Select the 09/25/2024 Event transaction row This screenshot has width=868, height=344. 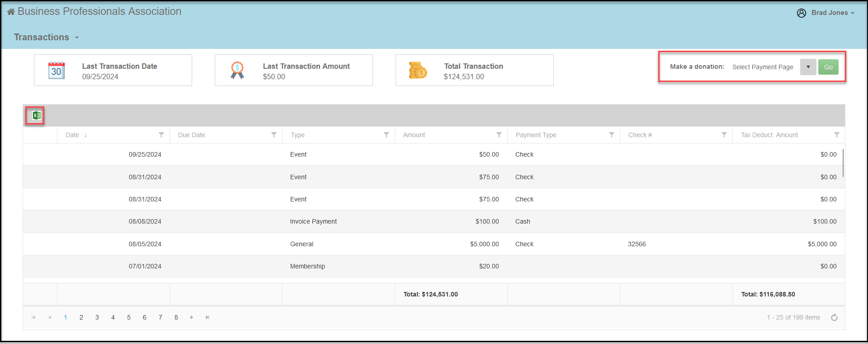coord(434,154)
